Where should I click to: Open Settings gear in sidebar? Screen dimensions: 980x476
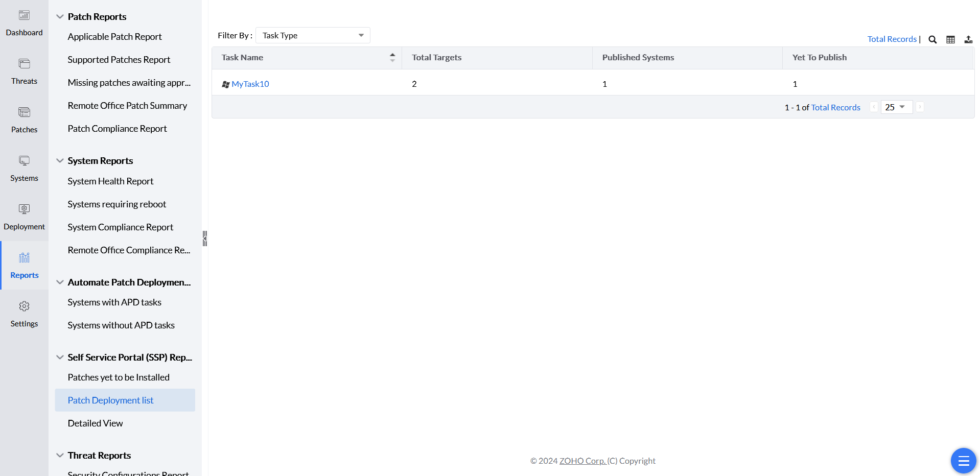point(24,306)
